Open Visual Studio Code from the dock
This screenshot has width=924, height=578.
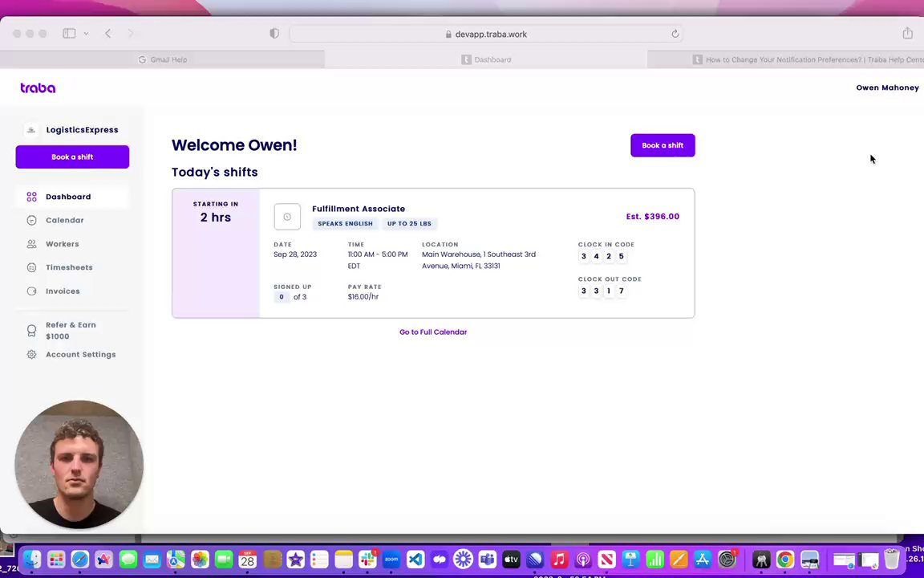pyautogui.click(x=415, y=559)
